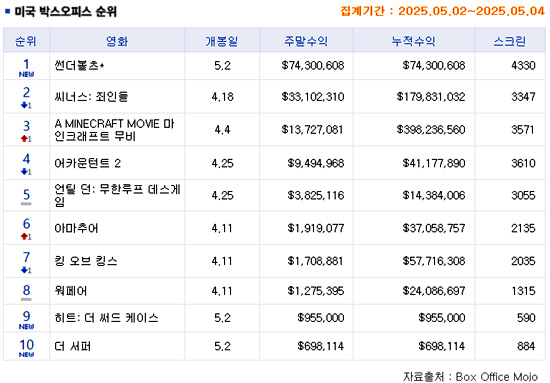
Task: Click the NEW badge under rank 1
Action: click(x=26, y=74)
